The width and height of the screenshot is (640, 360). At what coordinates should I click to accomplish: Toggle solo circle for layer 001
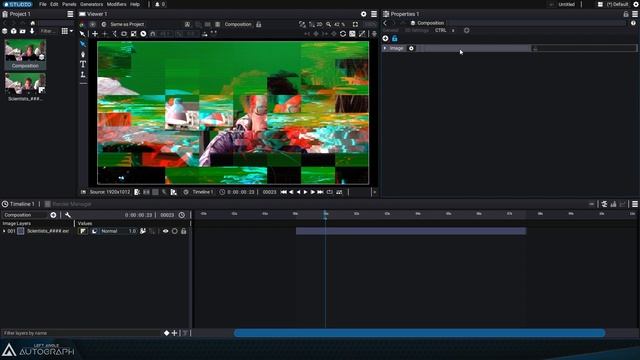175,231
